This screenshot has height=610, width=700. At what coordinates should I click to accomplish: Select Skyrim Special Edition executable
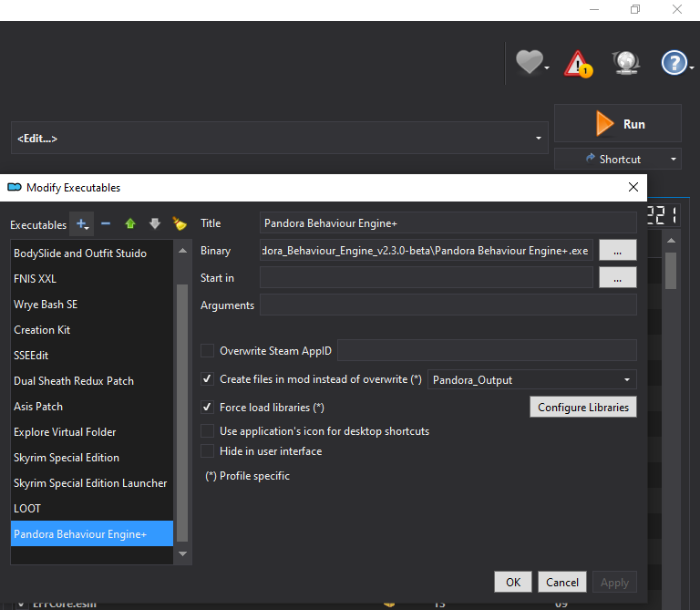(91, 458)
